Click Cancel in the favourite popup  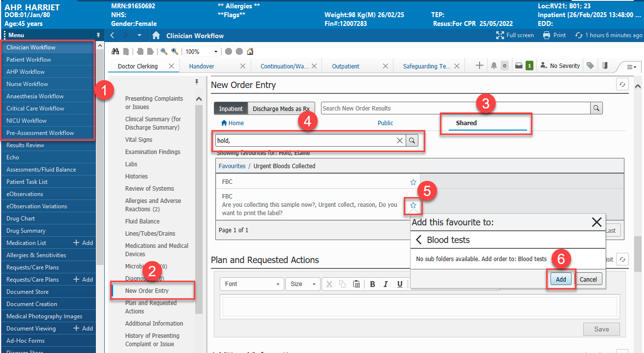(x=588, y=279)
